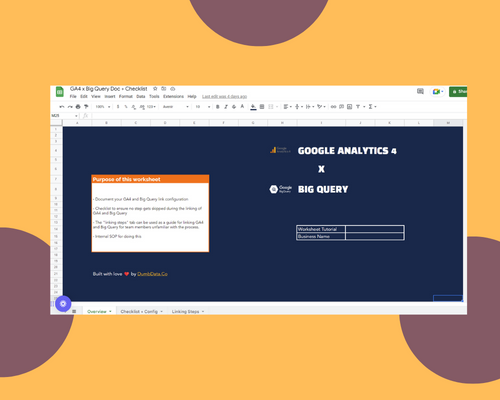
Task: Star the GA4 x Big Query document
Action: pos(155,89)
